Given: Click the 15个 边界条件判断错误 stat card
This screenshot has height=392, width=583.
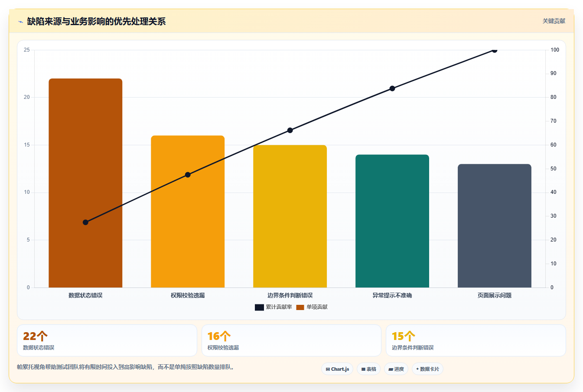Looking at the screenshot, I should point(476,340).
